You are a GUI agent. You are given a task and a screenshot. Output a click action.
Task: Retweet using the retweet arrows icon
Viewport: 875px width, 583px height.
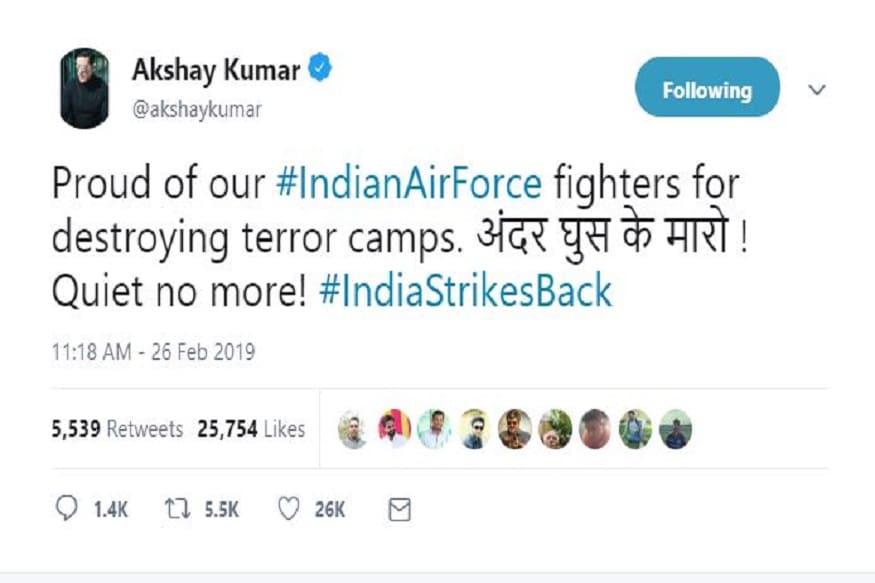coord(177,509)
